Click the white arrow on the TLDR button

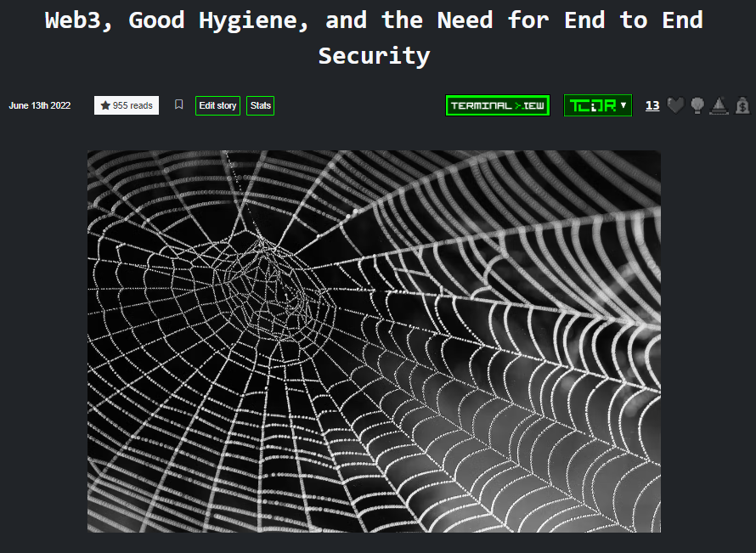[x=623, y=105]
